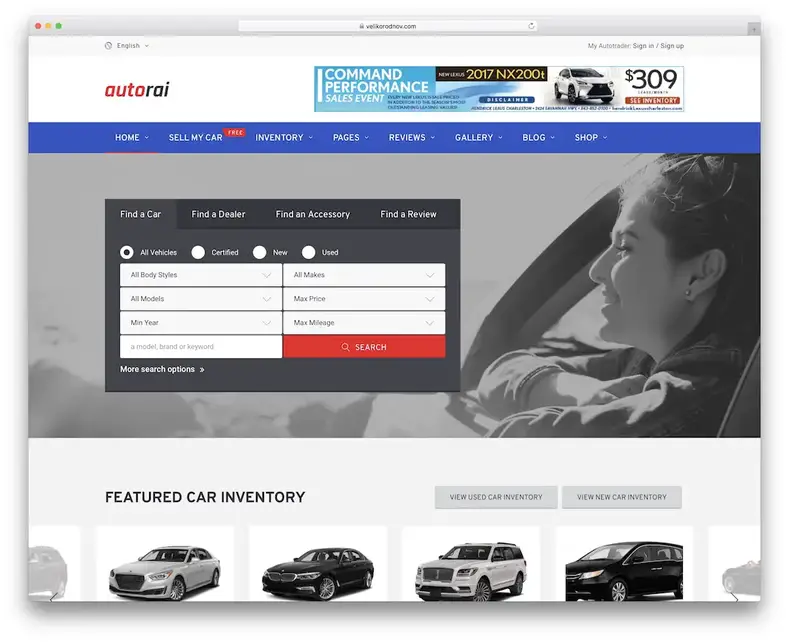Click the red Search button
The image size is (789, 642).
(364, 347)
